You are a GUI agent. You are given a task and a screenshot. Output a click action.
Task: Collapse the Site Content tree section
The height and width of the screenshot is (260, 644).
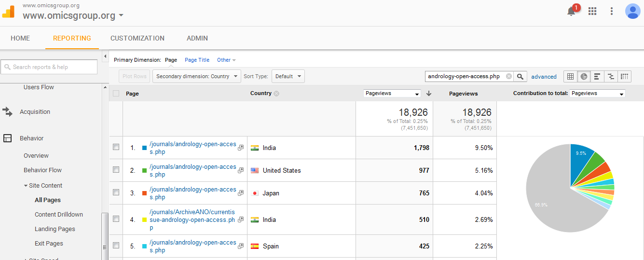(x=26, y=186)
